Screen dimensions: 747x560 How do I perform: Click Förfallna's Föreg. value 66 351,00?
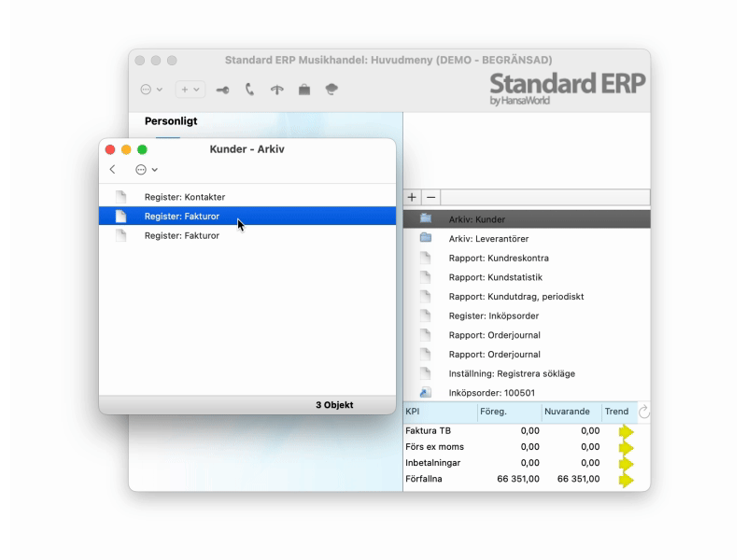(x=518, y=479)
